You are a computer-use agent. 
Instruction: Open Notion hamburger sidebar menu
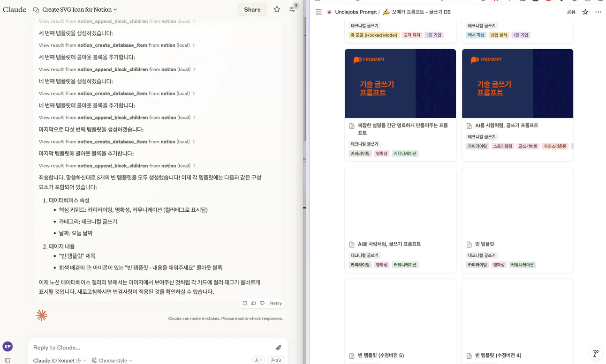point(318,12)
